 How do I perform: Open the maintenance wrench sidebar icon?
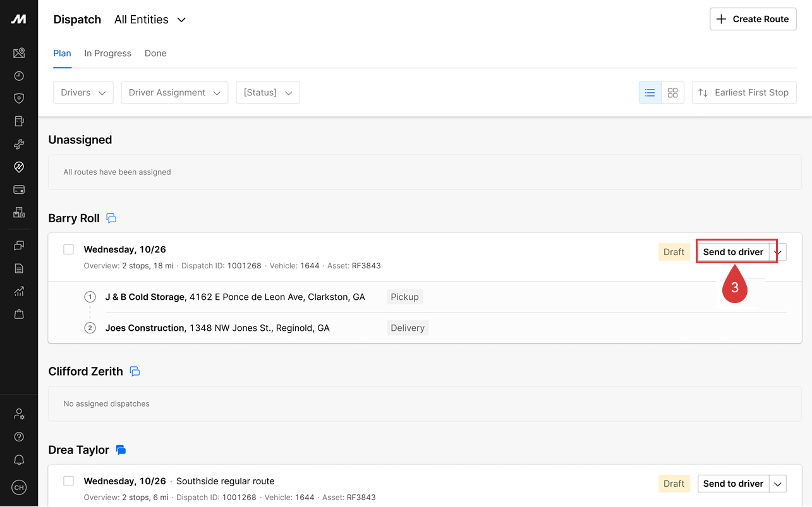(19, 144)
